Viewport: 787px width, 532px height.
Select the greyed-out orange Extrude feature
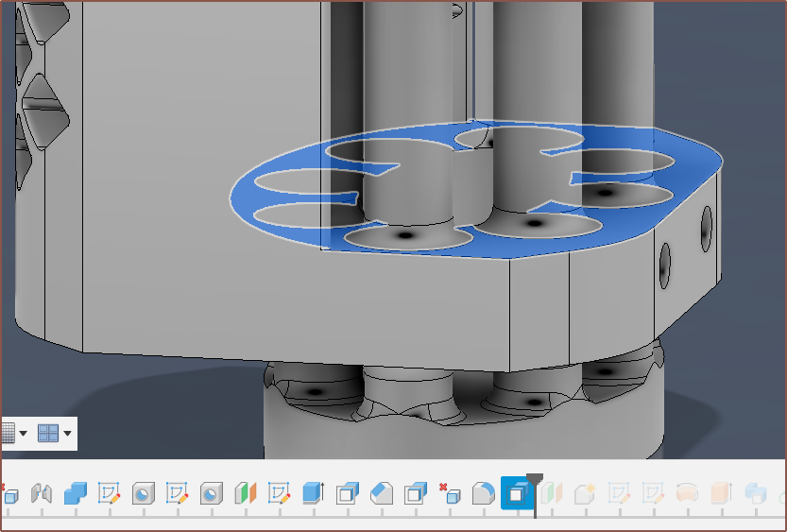(x=721, y=493)
